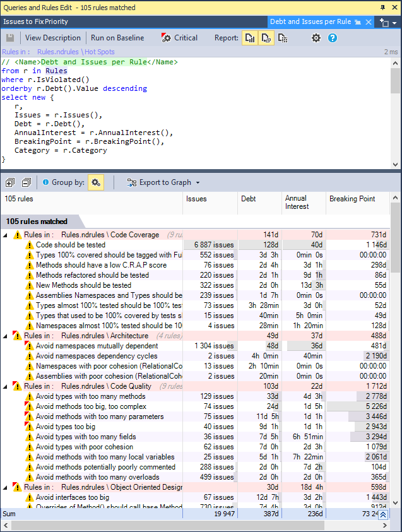Select the Debt and Issues per Rule tab
402x532 pixels.
310,21
